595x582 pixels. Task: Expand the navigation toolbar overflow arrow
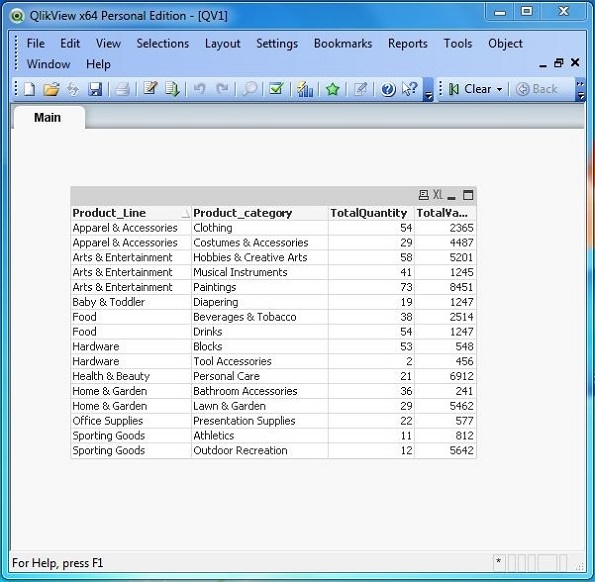click(x=581, y=90)
